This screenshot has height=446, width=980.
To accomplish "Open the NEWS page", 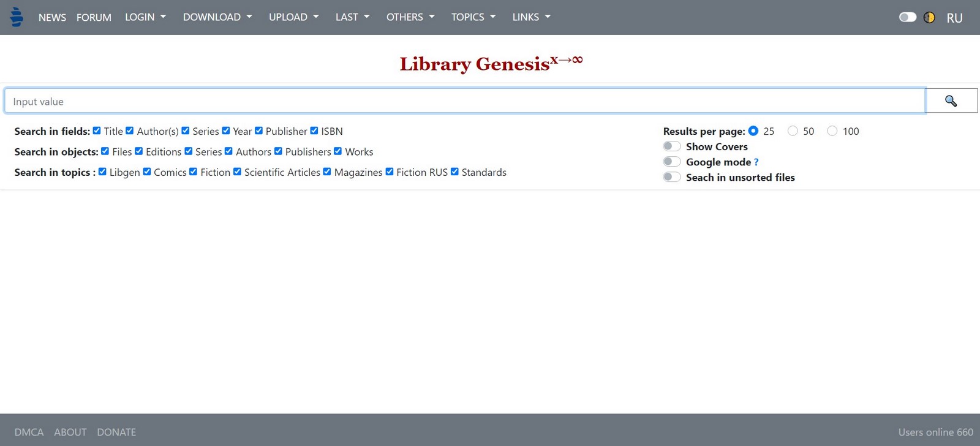I will pos(52,17).
